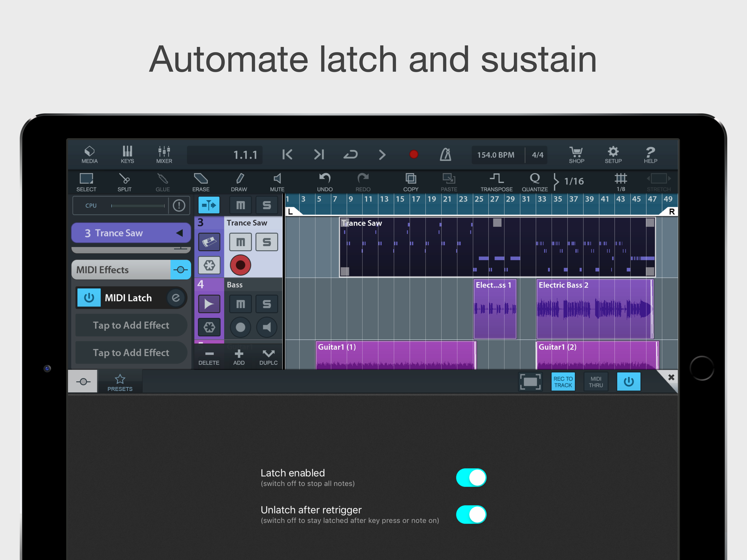Click the CPU usage meter bar
The height and width of the screenshot is (560, 747).
click(x=138, y=205)
